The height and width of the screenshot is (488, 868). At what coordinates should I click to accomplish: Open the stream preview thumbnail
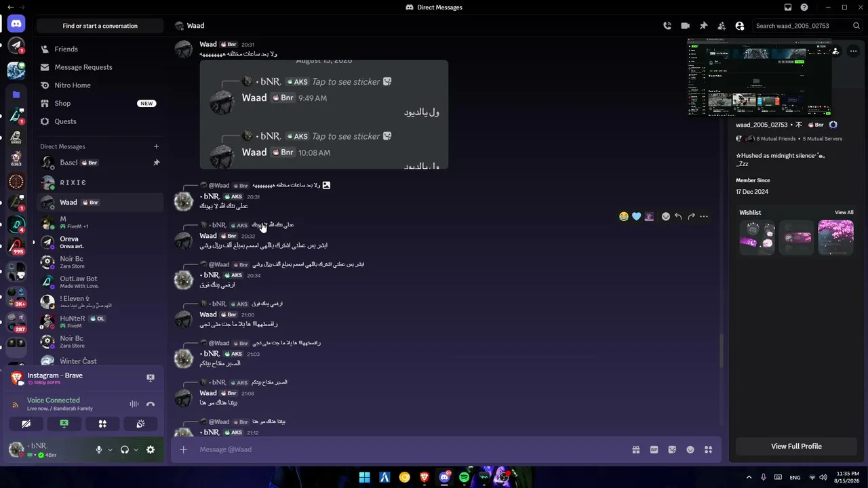click(x=759, y=77)
